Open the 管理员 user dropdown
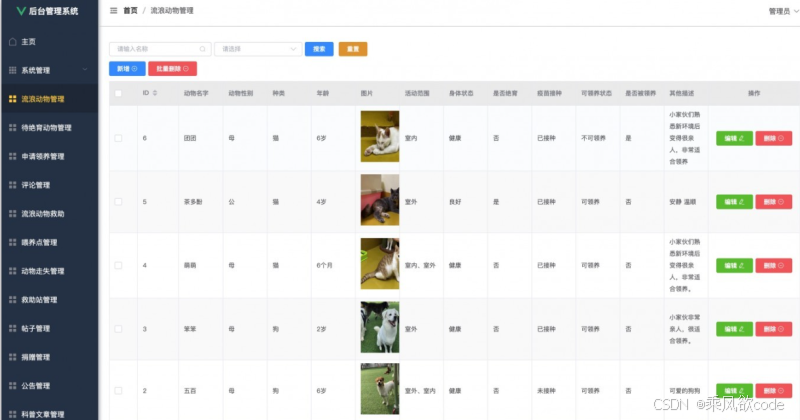 coord(783,11)
